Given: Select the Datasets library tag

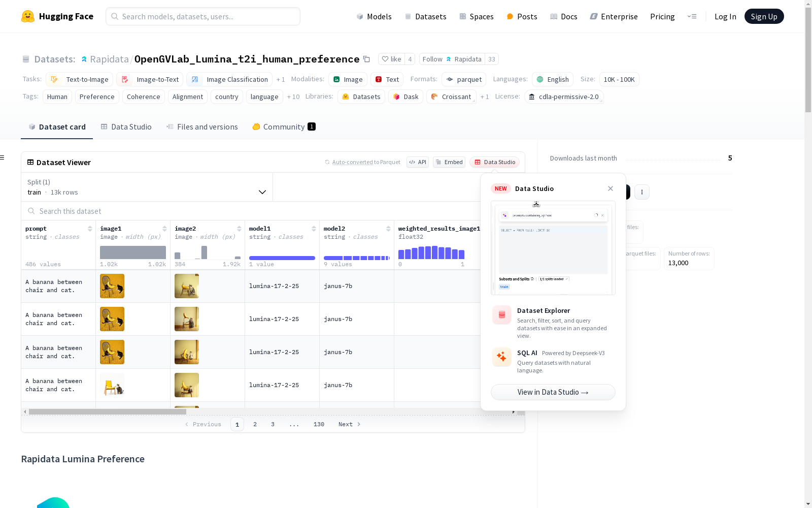Looking at the screenshot, I should click(x=361, y=97).
